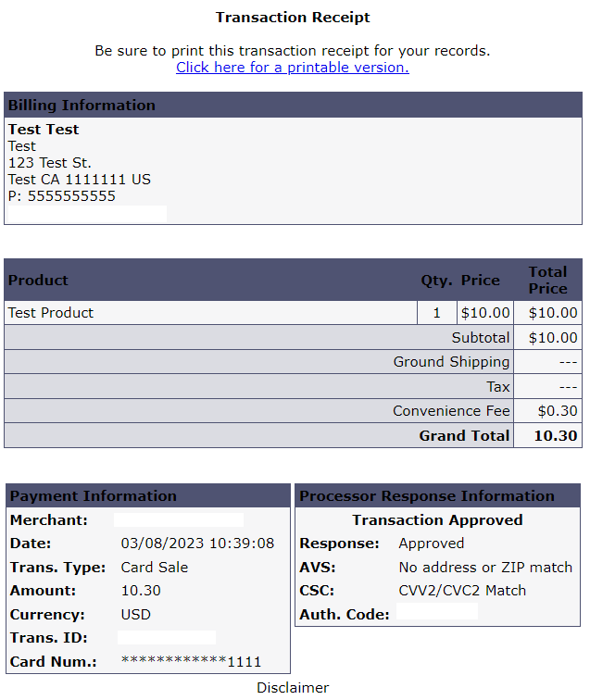590x700 pixels.
Task: Select the Billing Information header
Action: click(293, 105)
